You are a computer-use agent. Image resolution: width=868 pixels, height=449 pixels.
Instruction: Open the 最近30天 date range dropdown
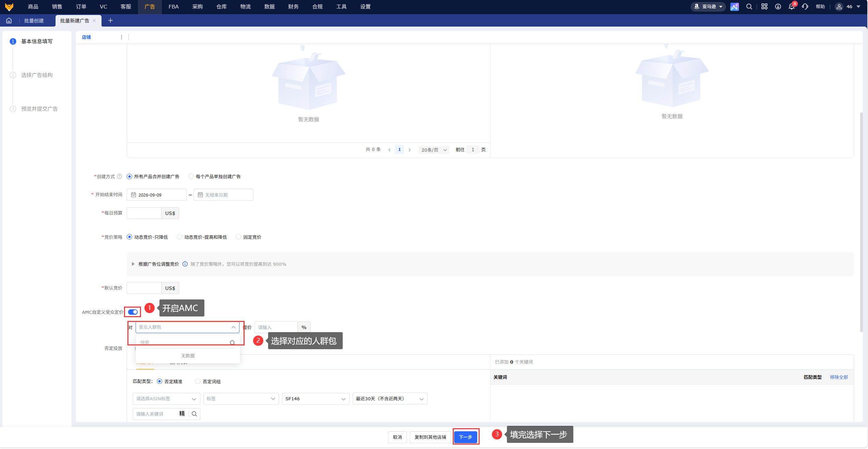[x=390, y=399]
